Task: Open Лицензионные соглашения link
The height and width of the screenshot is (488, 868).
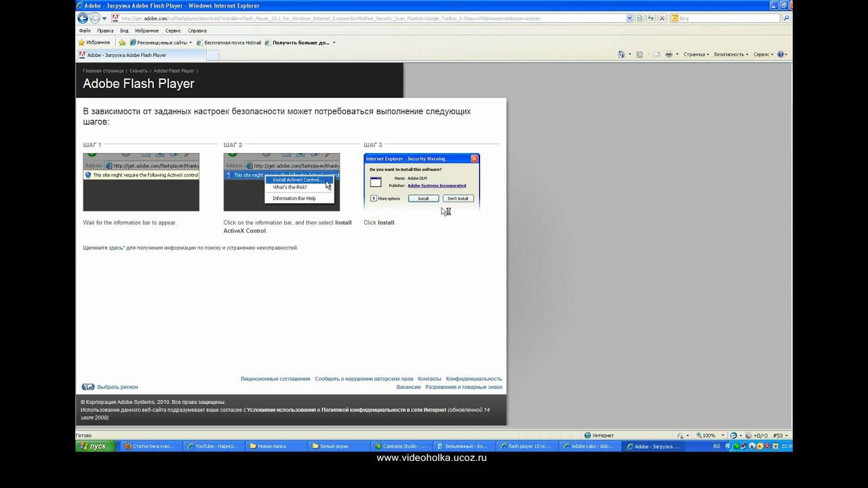Action: point(275,379)
